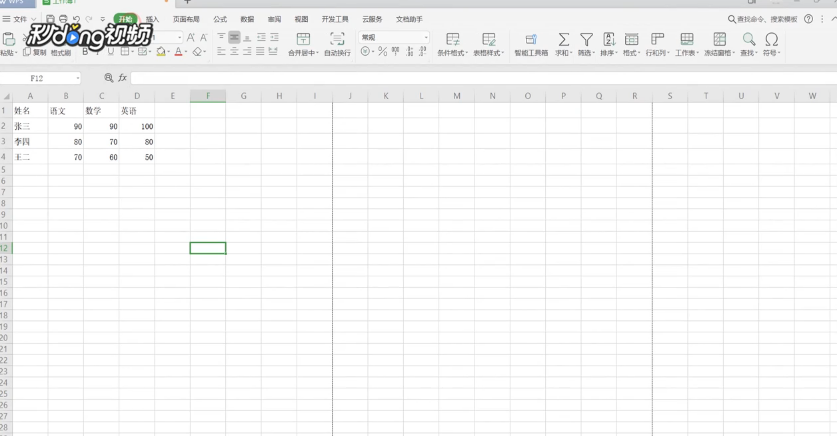Open Rows and Columns (行和列) menu
The height and width of the screenshot is (436, 837).
coord(658,44)
